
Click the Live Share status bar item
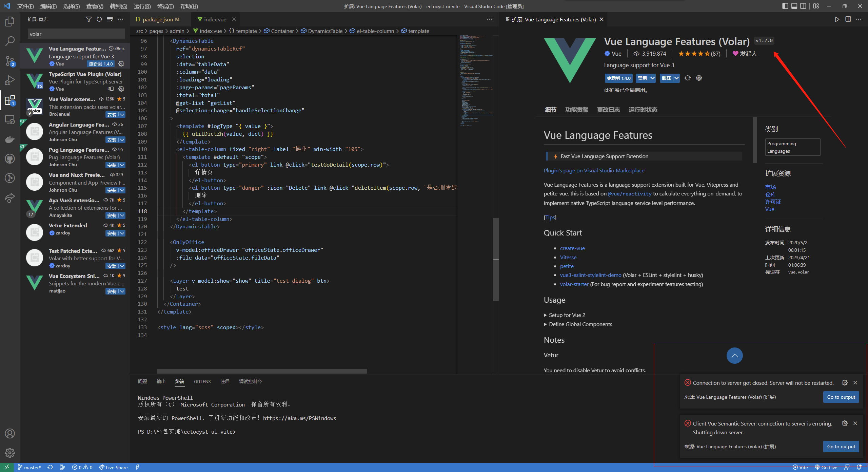point(114,467)
